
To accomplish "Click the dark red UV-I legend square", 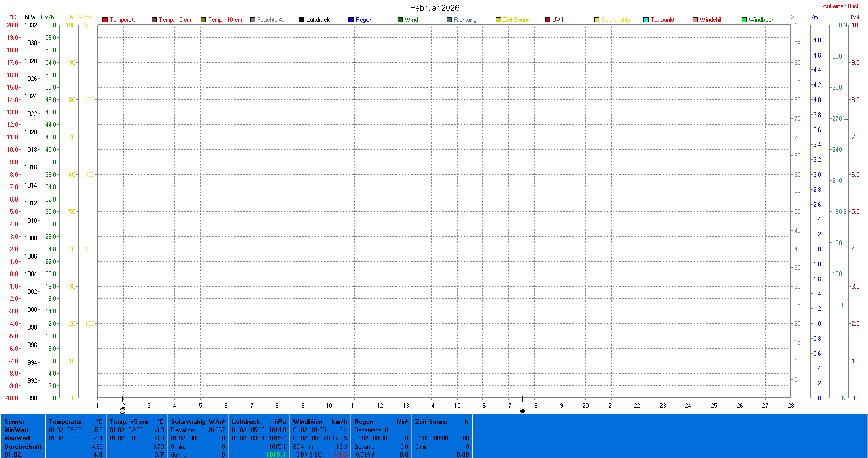I will coord(548,20).
